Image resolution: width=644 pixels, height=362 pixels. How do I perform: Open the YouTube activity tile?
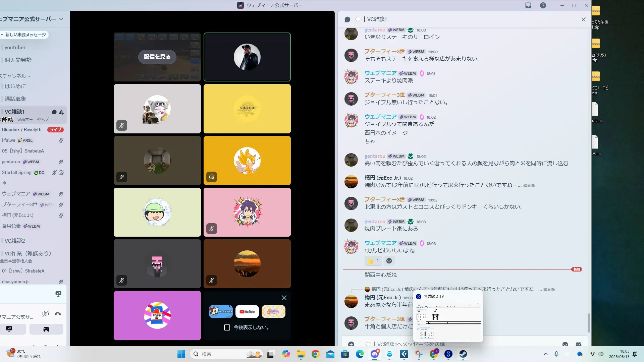coord(247,312)
